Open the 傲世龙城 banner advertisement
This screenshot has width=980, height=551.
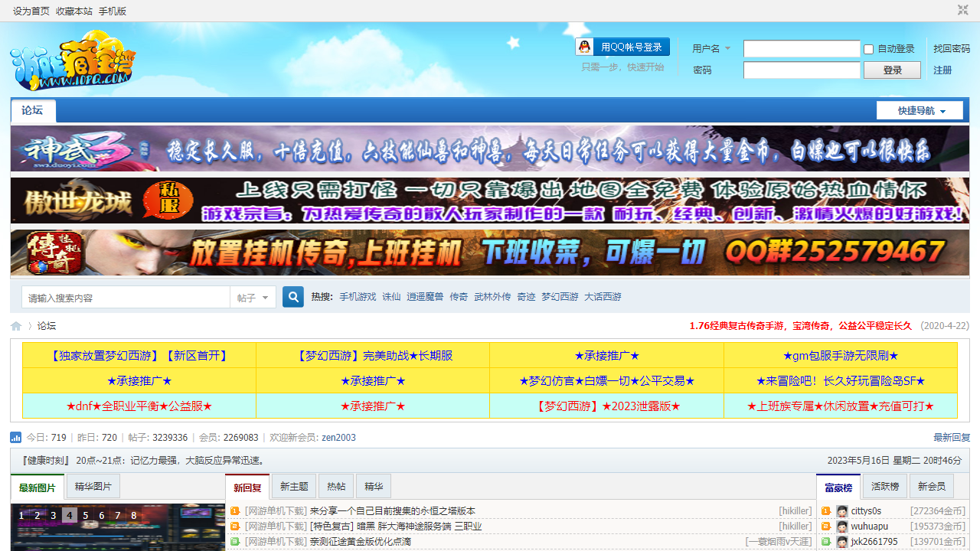[x=490, y=201]
